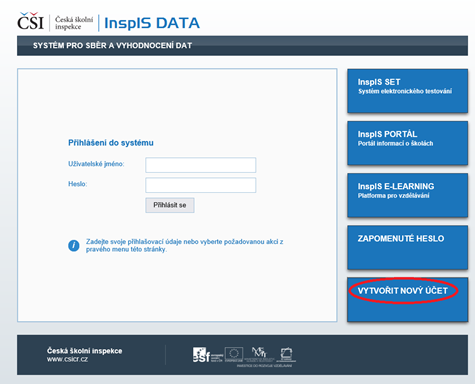Click the Přihlášení do systému heading
The height and width of the screenshot is (384, 475).
pos(111,143)
